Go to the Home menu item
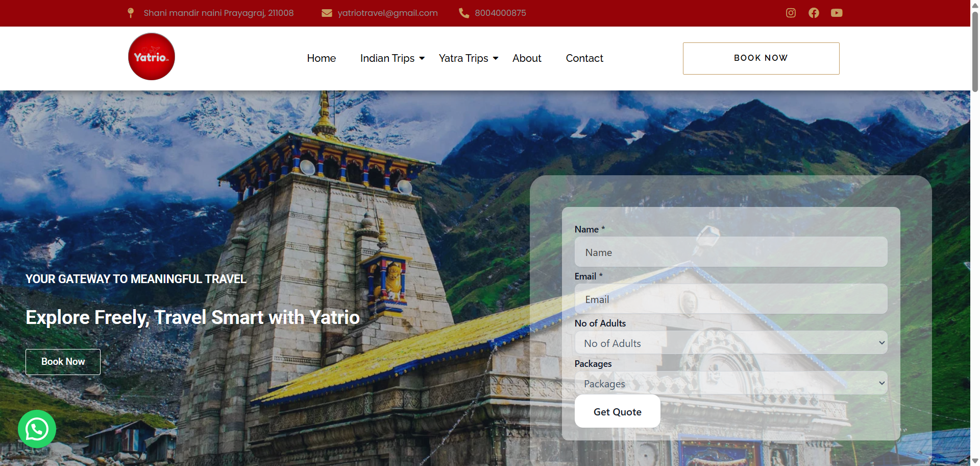The image size is (980, 466). tap(321, 58)
